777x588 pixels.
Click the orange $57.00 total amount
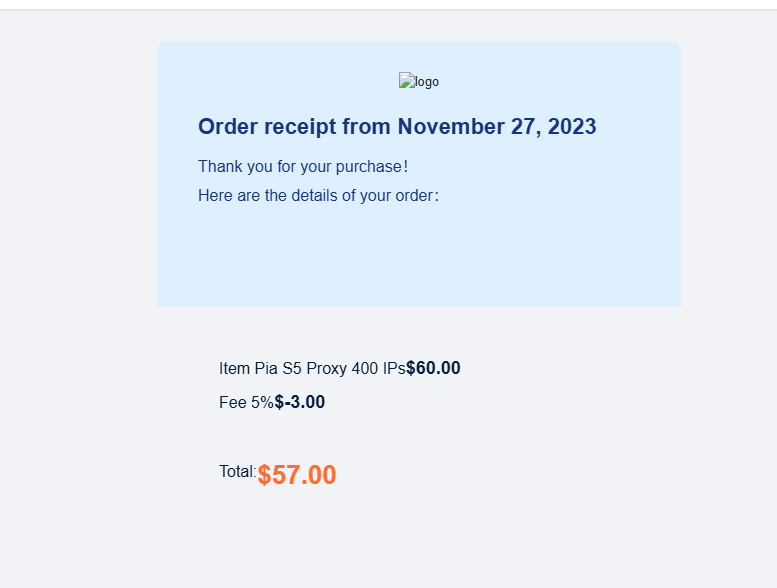pos(297,475)
